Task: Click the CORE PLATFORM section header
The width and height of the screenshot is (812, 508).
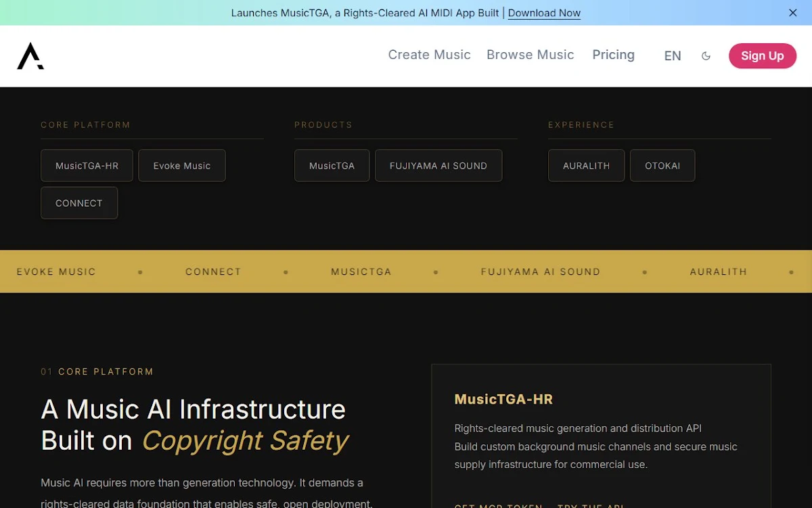Action: (x=85, y=125)
